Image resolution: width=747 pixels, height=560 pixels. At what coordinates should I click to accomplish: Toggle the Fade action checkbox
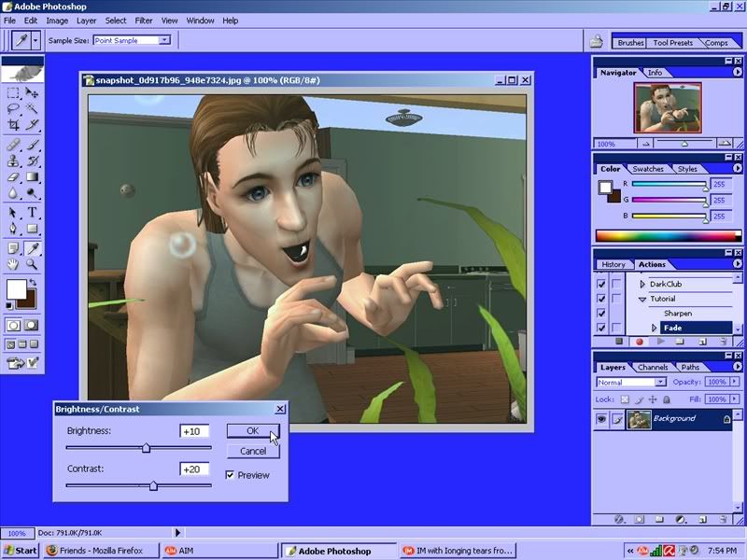point(601,328)
